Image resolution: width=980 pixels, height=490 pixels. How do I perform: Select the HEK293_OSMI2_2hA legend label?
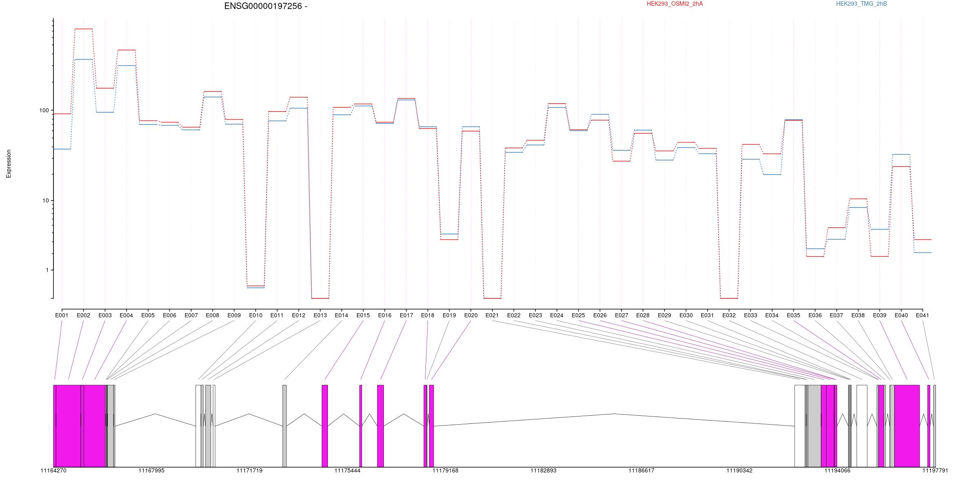pos(675,4)
